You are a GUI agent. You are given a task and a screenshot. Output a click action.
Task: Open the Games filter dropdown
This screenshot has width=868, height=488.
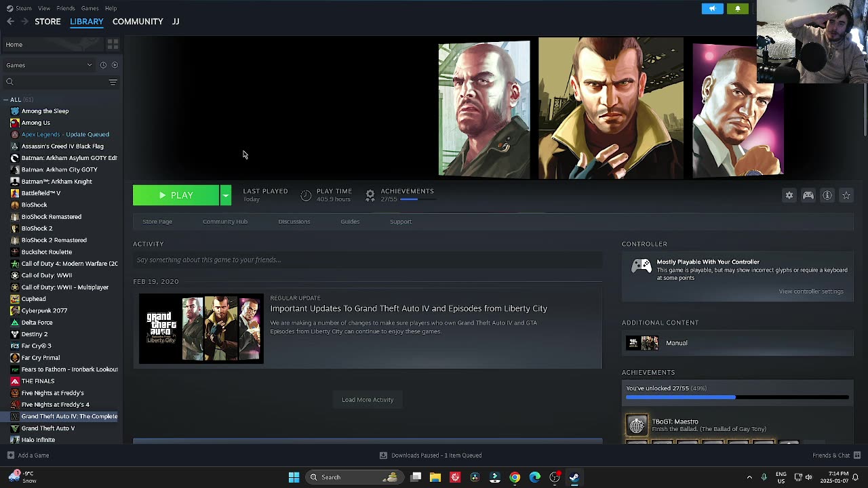[x=49, y=65]
